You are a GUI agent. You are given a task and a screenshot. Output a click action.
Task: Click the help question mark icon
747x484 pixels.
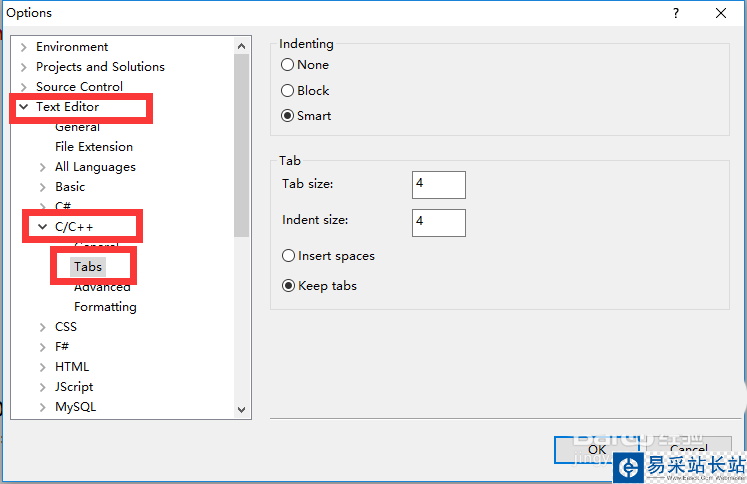point(676,13)
